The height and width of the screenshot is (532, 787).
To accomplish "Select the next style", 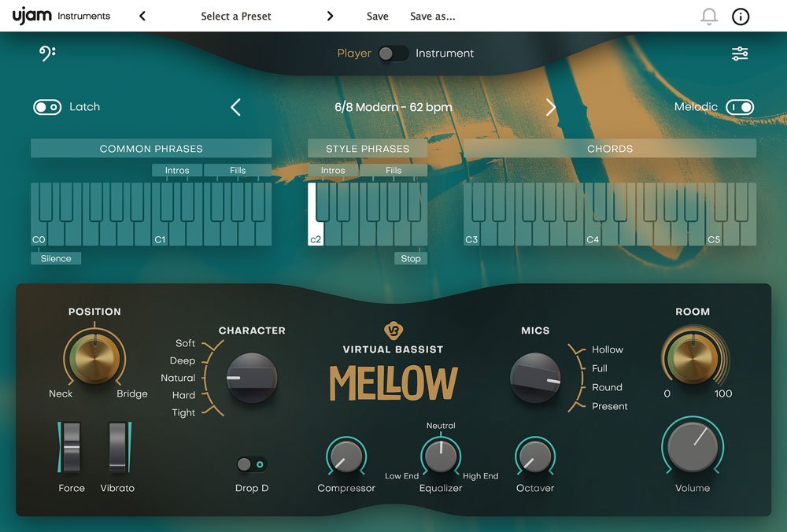I will click(x=551, y=107).
